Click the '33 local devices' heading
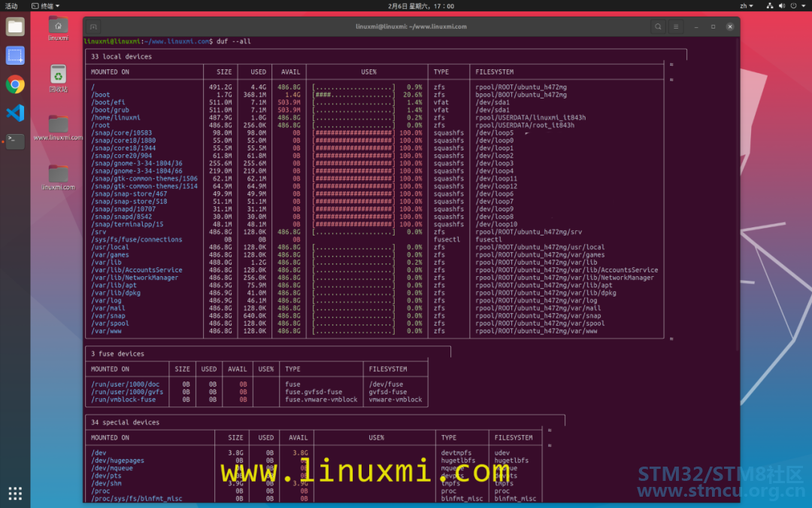 point(121,56)
